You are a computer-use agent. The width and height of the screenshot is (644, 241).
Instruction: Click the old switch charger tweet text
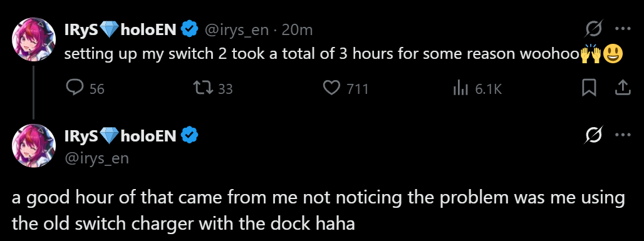[318, 211]
